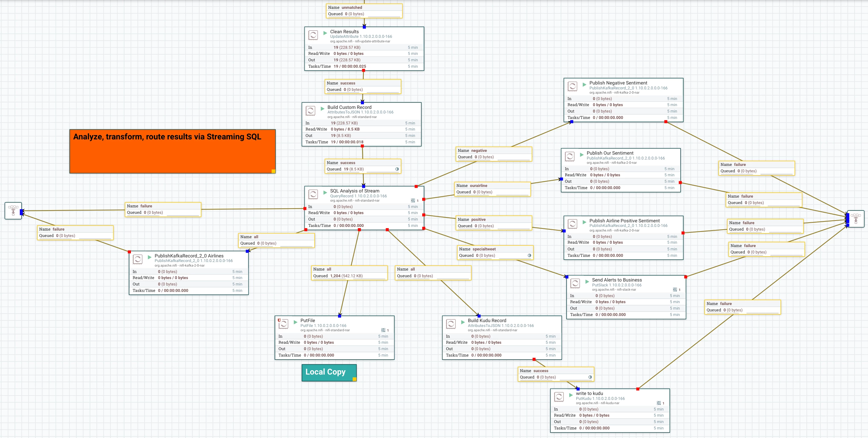Click the right funnel icon
This screenshot has width=868, height=438.
click(855, 219)
